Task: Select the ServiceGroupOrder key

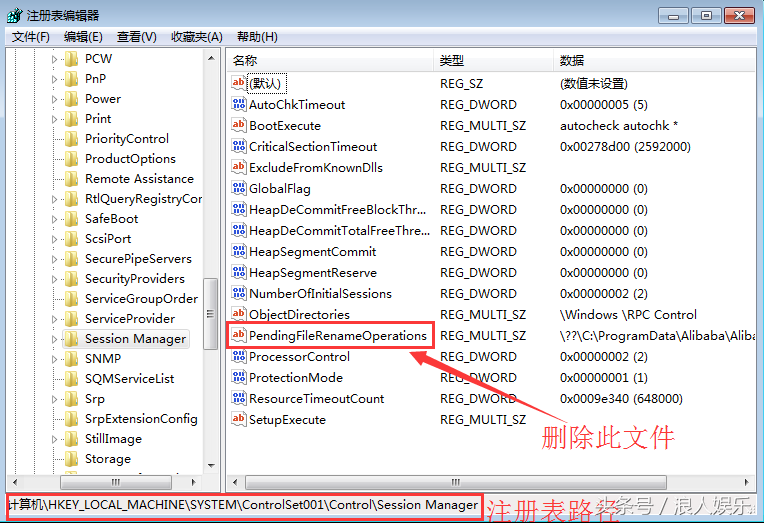Action: tap(141, 299)
